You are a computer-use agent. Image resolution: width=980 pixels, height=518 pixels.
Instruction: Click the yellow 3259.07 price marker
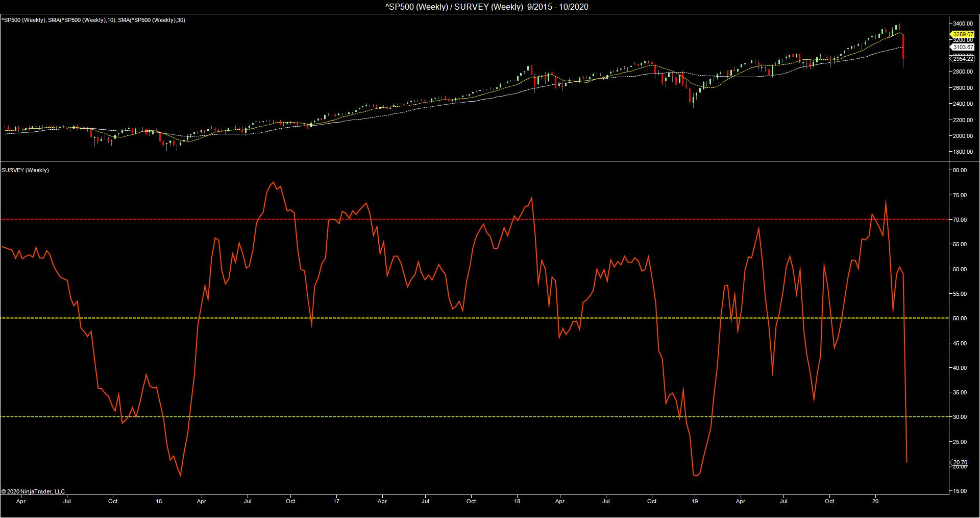pyautogui.click(x=962, y=34)
